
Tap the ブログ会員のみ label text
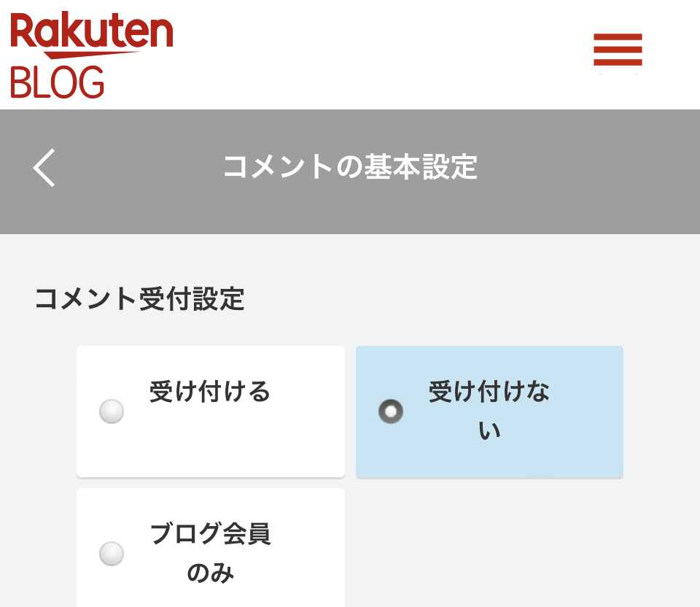[210, 553]
